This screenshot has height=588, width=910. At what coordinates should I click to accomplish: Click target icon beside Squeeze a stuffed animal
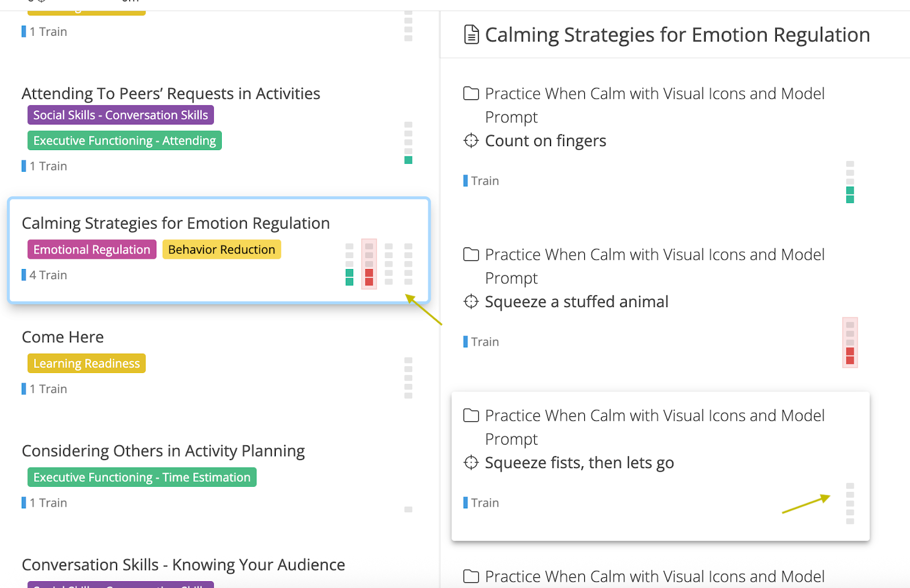coord(471,301)
